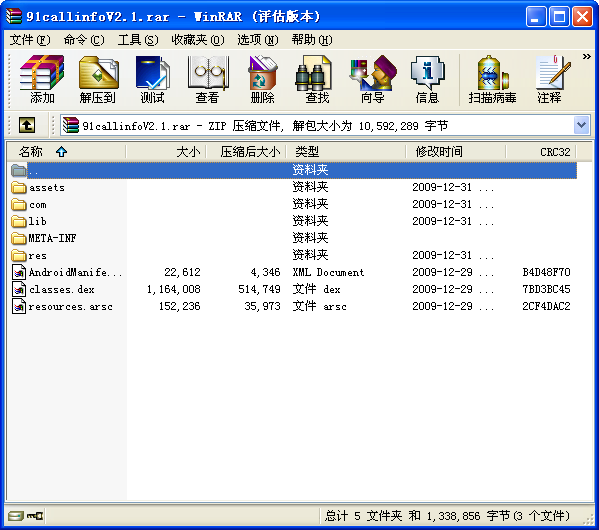Select the AndroidManife... file name
599x530 pixels.
pos(75,272)
